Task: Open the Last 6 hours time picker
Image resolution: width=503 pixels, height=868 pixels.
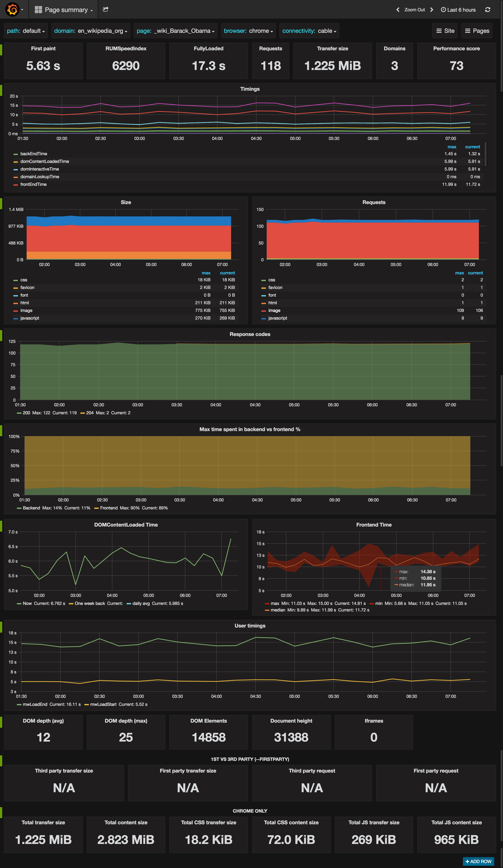Action: 458,10
